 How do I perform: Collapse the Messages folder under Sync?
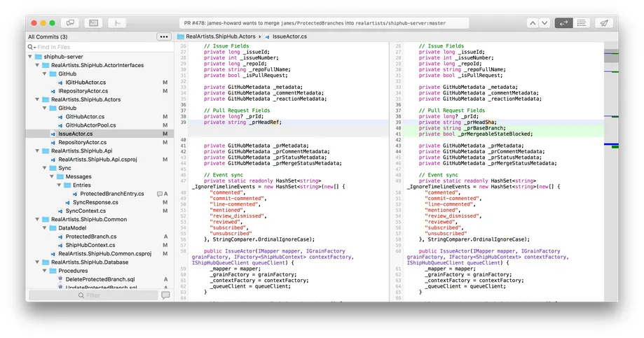coord(52,176)
